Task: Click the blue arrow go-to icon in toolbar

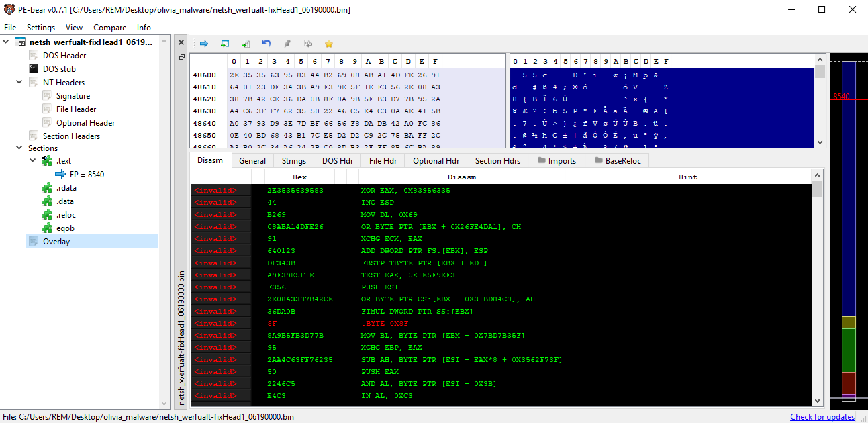Action: point(204,44)
